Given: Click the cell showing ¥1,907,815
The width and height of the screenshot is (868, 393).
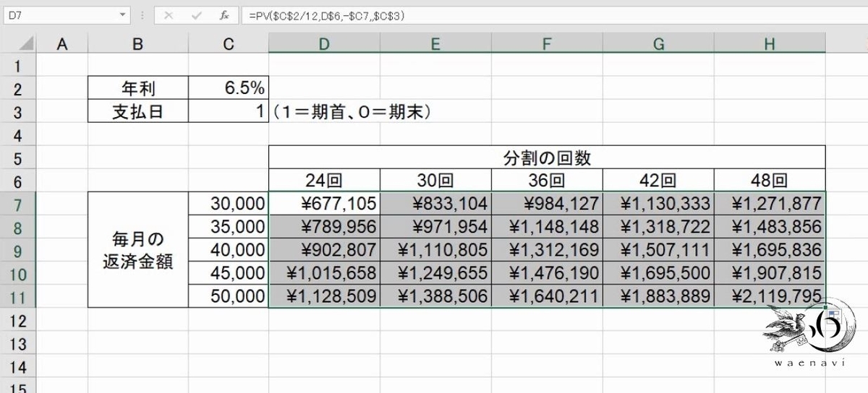Looking at the screenshot, I should (x=770, y=274).
